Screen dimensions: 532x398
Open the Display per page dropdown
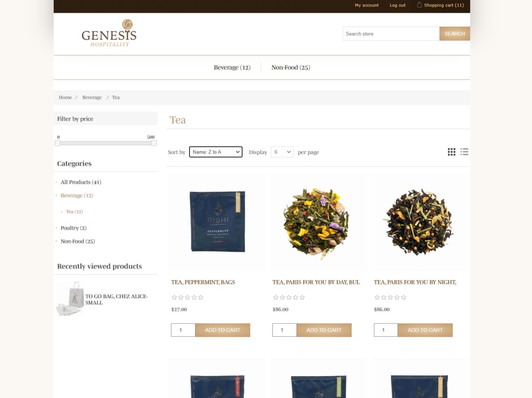coord(282,152)
